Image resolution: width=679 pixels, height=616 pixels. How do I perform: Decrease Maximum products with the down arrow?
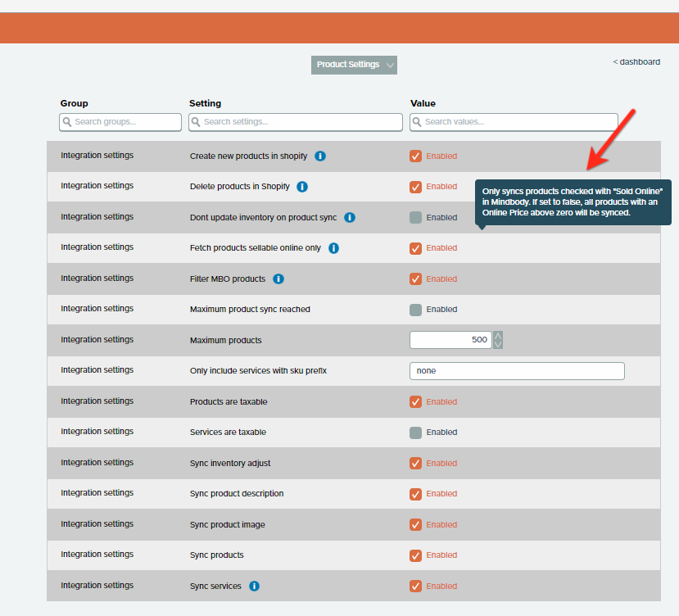point(498,344)
